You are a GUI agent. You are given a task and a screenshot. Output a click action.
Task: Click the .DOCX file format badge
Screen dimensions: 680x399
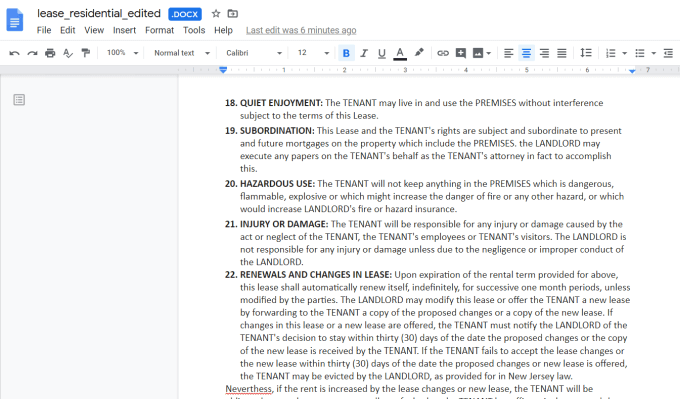pyautogui.click(x=185, y=14)
